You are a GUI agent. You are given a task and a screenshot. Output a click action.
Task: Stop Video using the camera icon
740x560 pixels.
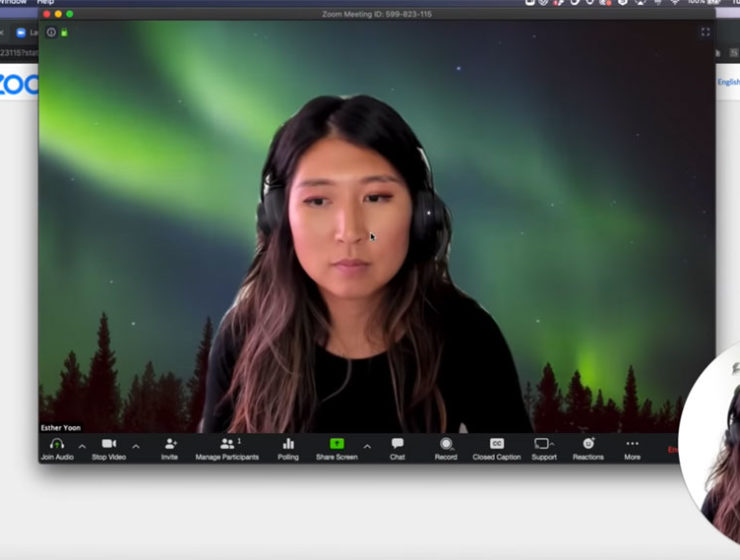[108, 444]
